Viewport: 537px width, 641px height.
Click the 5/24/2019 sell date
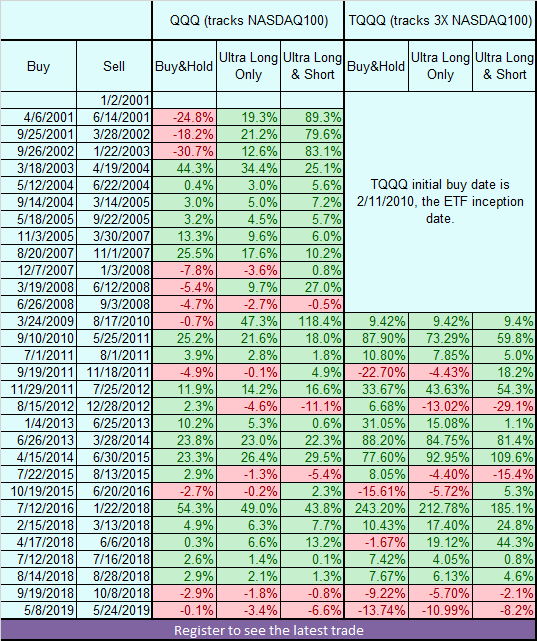(114, 610)
